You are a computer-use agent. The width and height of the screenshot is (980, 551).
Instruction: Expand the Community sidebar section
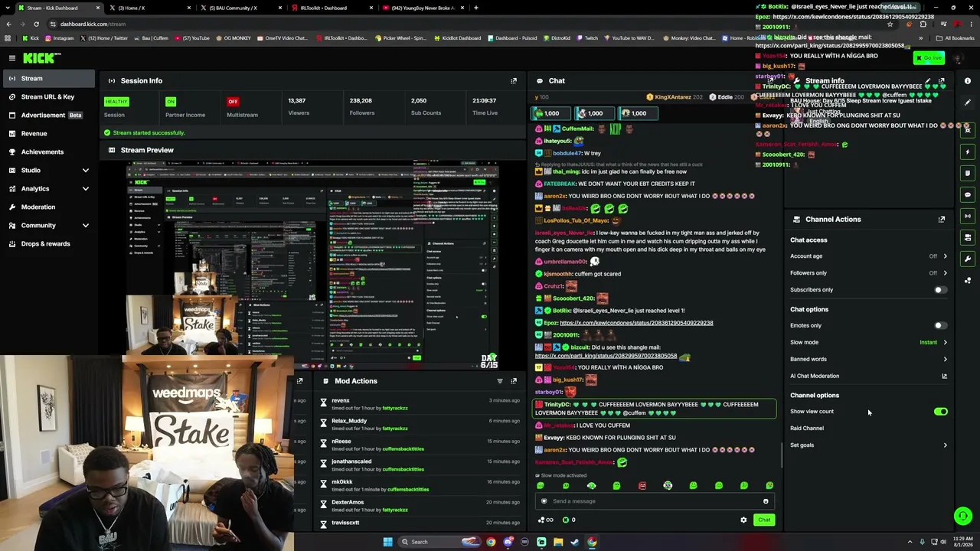click(86, 225)
